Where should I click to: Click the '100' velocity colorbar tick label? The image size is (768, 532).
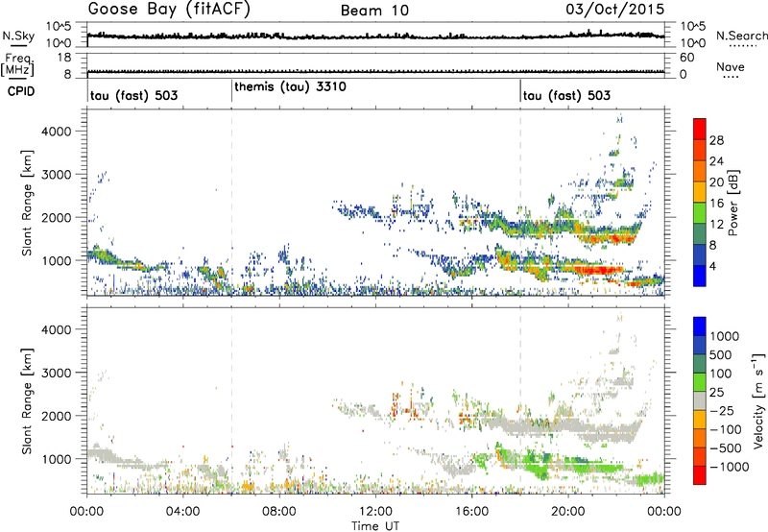pyautogui.click(x=721, y=374)
